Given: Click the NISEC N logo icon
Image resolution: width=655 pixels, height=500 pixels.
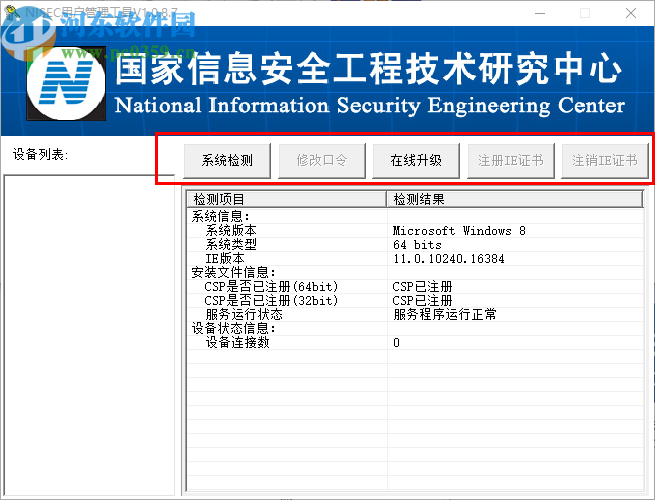Looking at the screenshot, I should [x=66, y=83].
